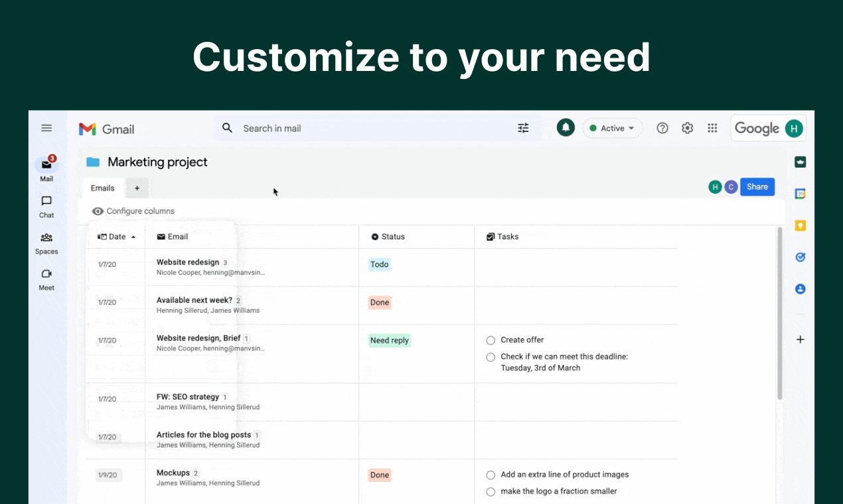Screen dimensions: 843x504
Task: Add a new tab with plus
Action: (x=137, y=188)
